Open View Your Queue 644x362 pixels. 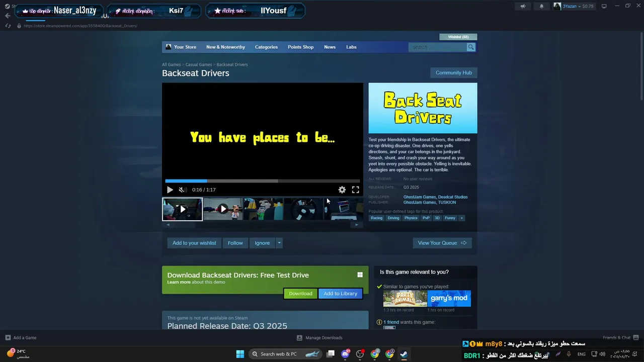point(442,243)
